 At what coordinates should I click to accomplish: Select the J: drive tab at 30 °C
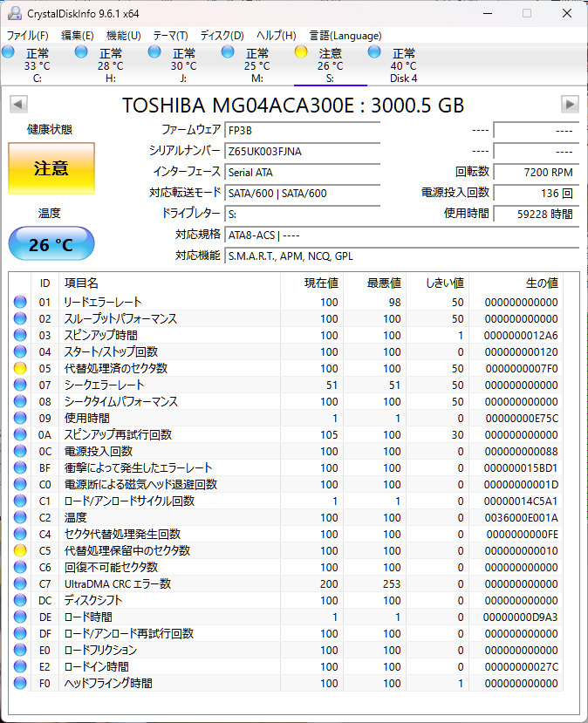pyautogui.click(x=183, y=65)
